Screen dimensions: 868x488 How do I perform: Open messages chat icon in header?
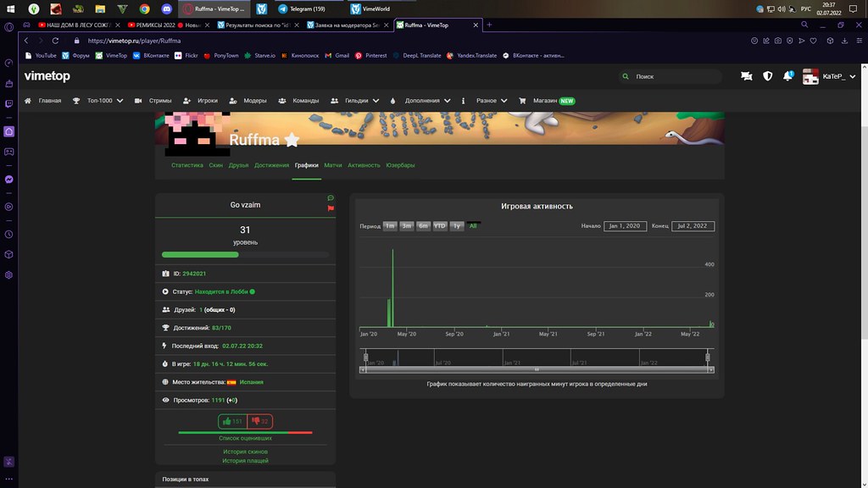(746, 76)
